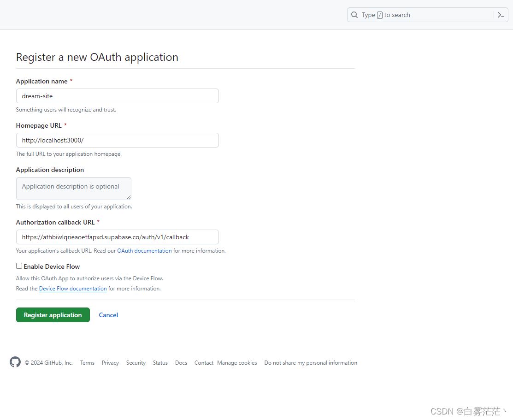Image resolution: width=513 pixels, height=420 pixels.
Task: Open the GitHub Status link
Action: pyautogui.click(x=160, y=362)
